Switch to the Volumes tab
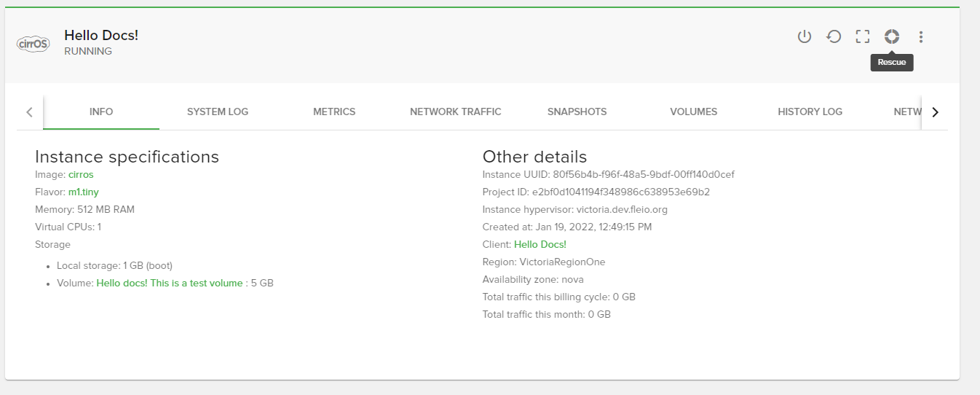980x395 pixels. coord(693,112)
